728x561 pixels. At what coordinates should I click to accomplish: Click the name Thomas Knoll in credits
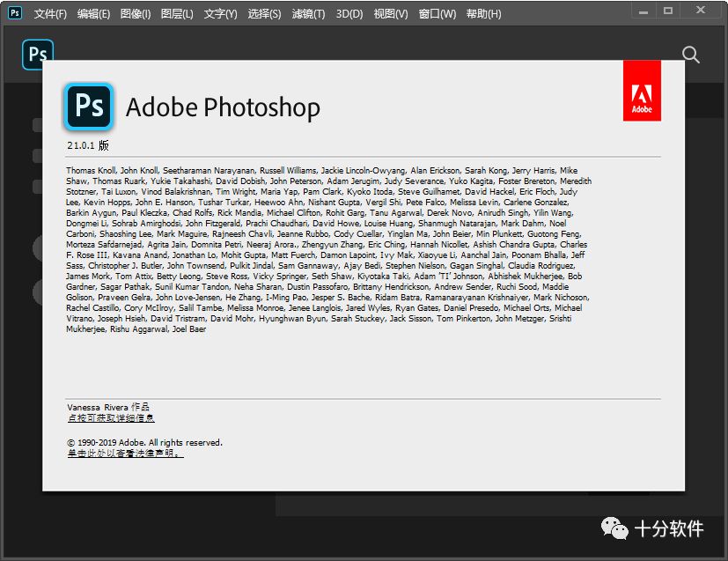[91, 171]
